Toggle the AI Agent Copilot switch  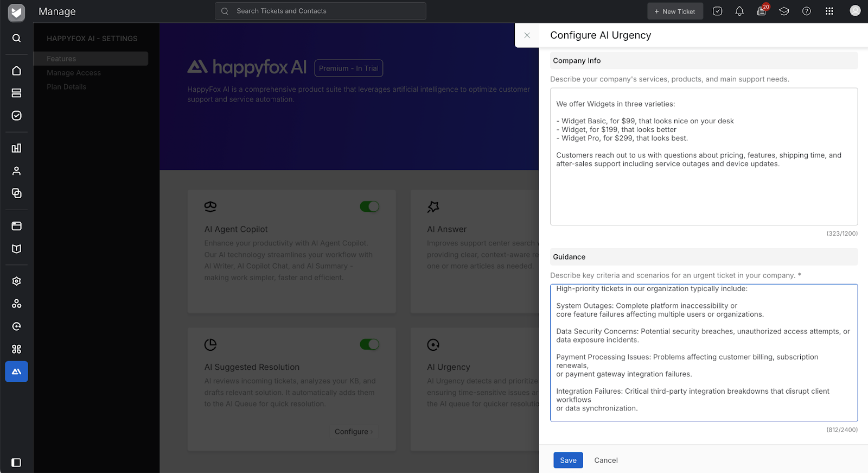369,206
